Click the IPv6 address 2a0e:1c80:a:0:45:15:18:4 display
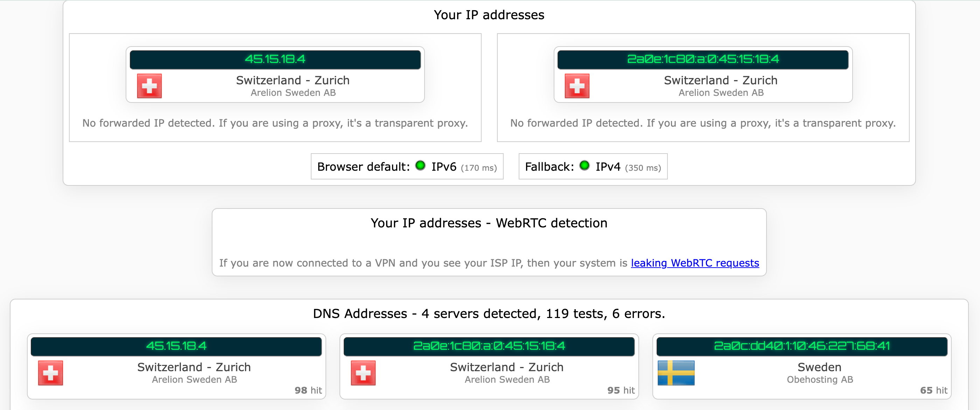The image size is (980, 410). coord(703,59)
